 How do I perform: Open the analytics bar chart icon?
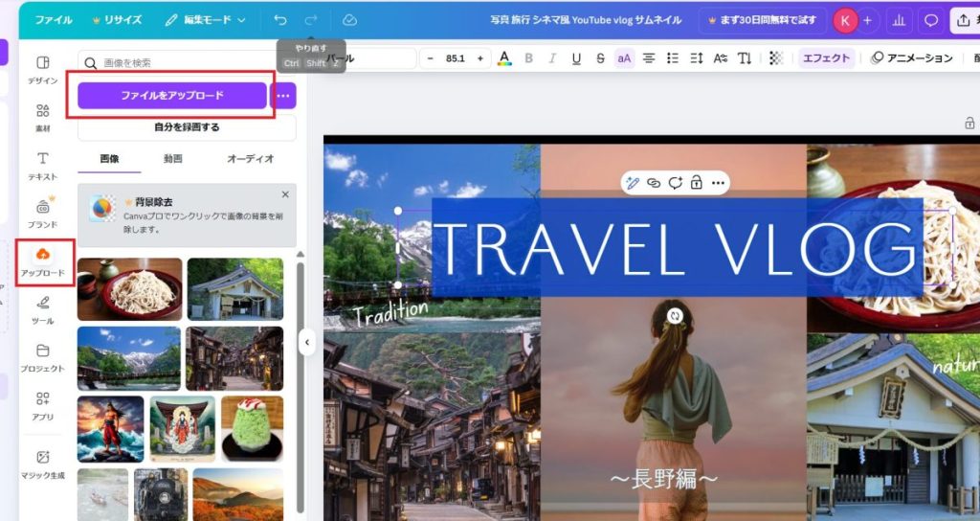pyautogui.click(x=899, y=19)
